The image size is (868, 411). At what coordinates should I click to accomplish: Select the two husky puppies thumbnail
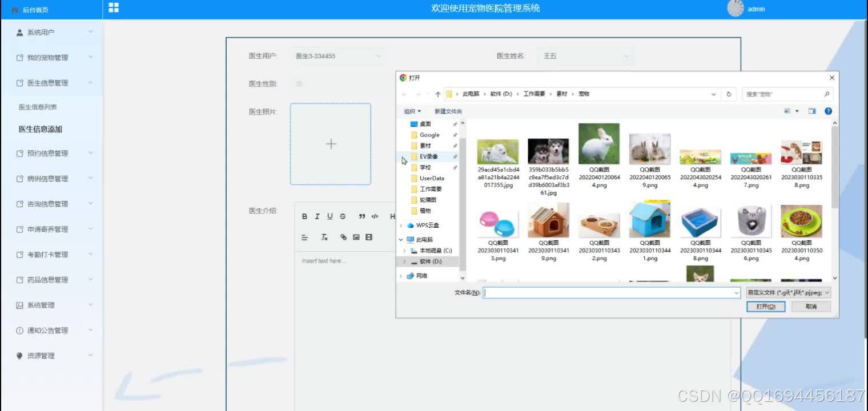(x=548, y=151)
